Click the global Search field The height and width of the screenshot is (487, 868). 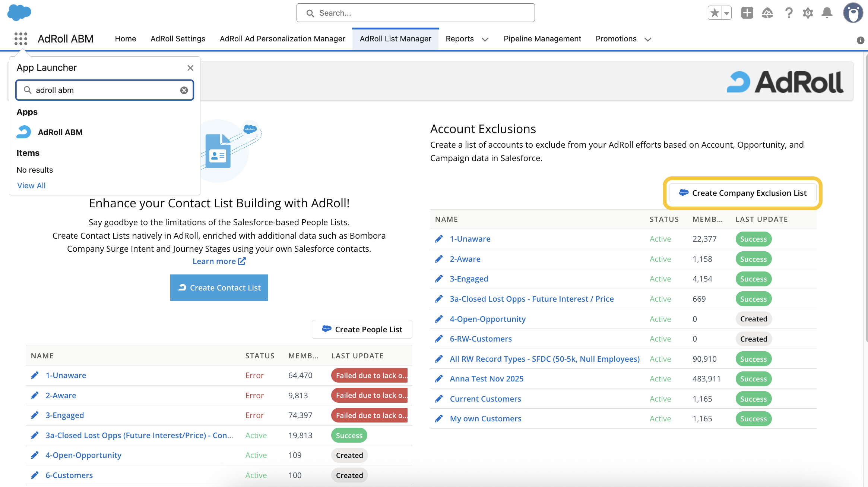tap(415, 13)
